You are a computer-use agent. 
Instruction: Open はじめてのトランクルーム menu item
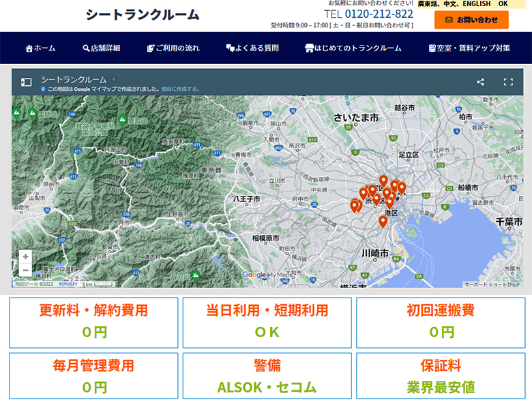tap(353, 48)
